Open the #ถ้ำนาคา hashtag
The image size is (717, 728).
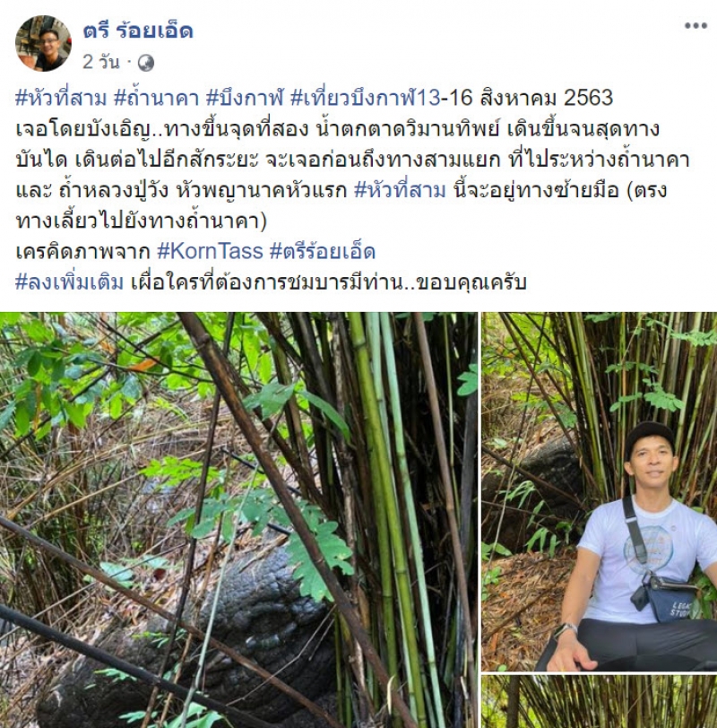point(156,98)
